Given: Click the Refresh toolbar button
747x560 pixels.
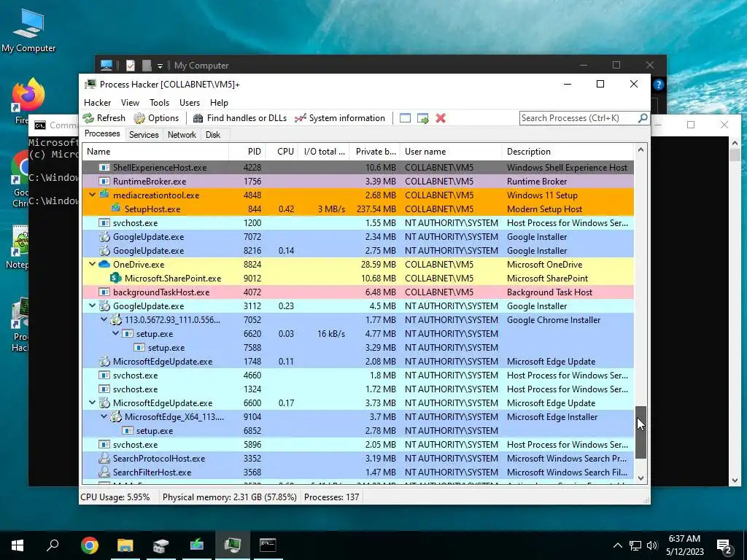Looking at the screenshot, I should 104,118.
